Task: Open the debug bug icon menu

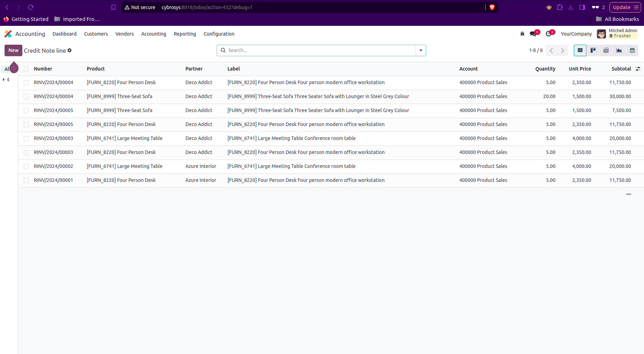Action: pos(522,34)
